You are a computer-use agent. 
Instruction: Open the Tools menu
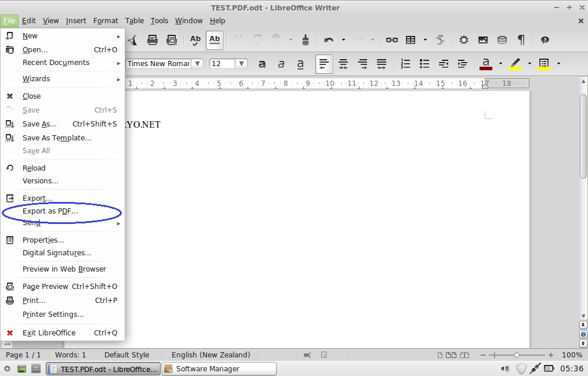(x=159, y=21)
